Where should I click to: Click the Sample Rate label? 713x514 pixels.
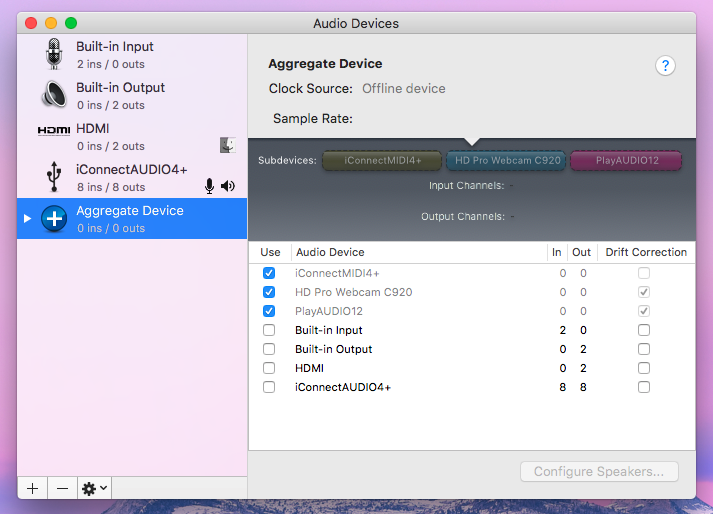[313, 119]
